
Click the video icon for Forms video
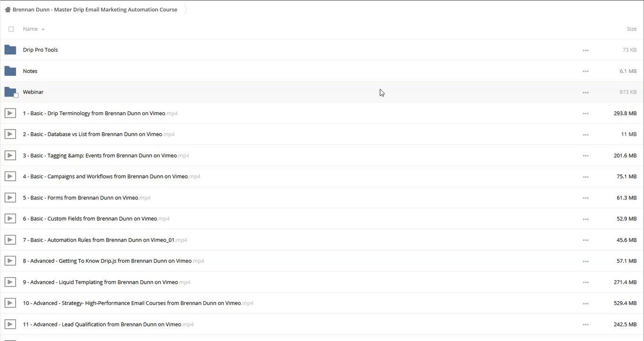pos(10,197)
